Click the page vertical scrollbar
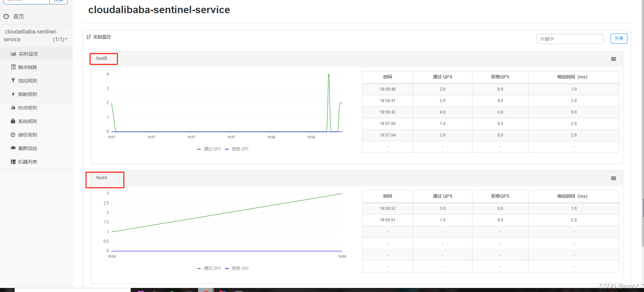Screen dimensions: 644x292 pos(643,123)
